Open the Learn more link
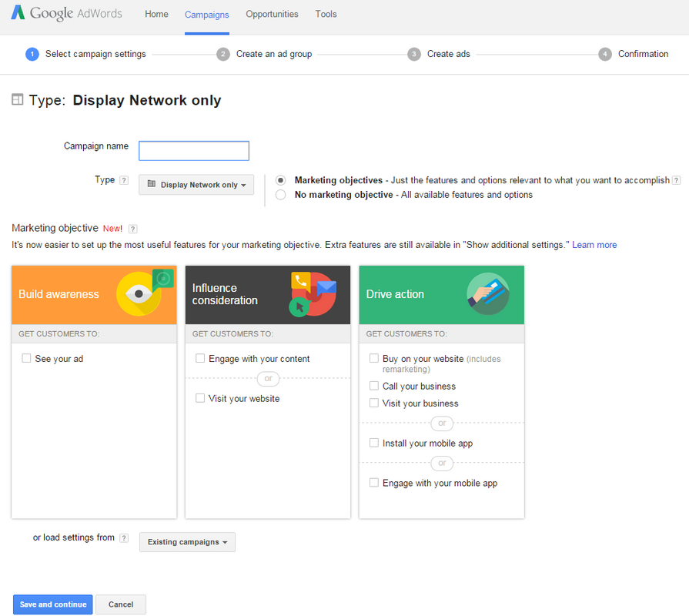The height and width of the screenshot is (616, 689). pos(594,244)
